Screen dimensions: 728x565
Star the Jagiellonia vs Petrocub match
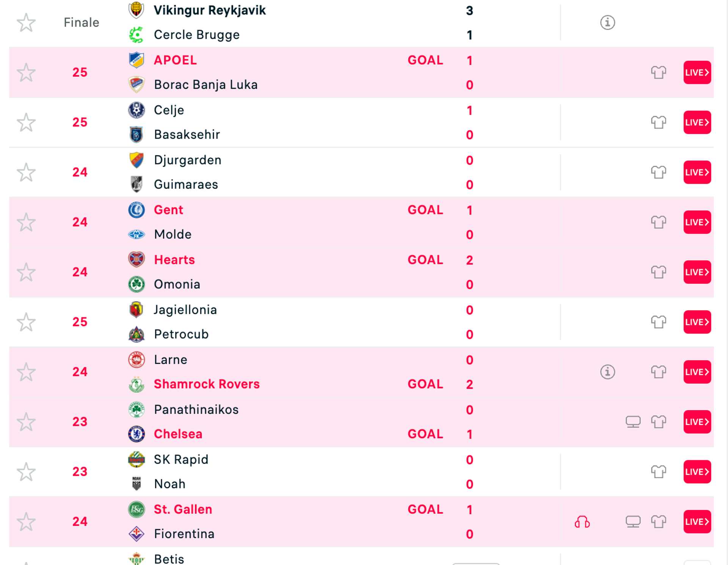(x=26, y=322)
